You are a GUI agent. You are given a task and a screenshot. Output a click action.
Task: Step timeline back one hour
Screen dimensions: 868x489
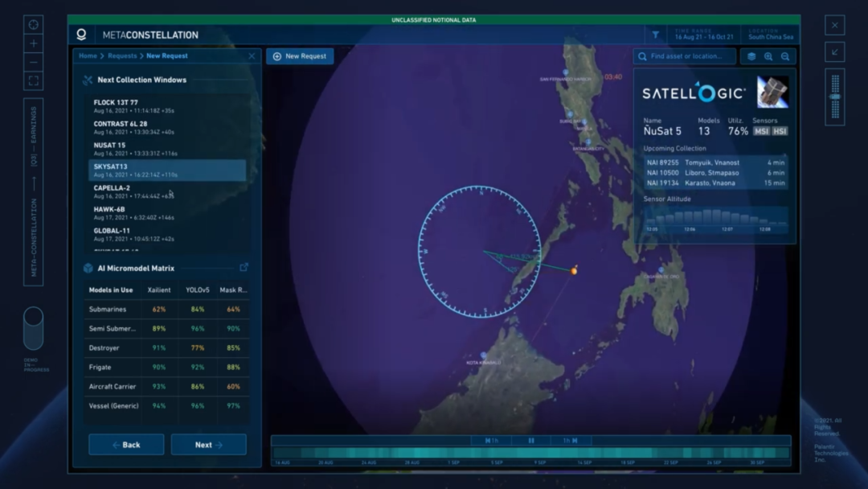(x=492, y=441)
